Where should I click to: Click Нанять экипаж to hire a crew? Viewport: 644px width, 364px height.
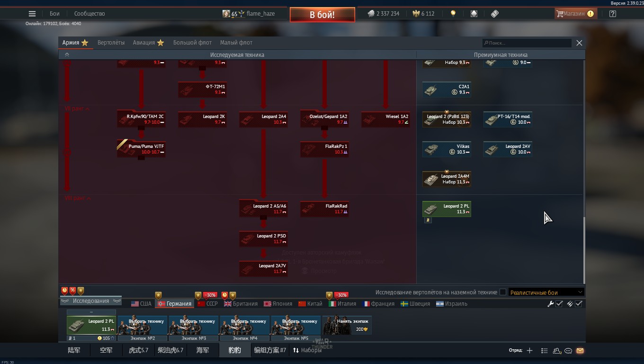coord(347,325)
